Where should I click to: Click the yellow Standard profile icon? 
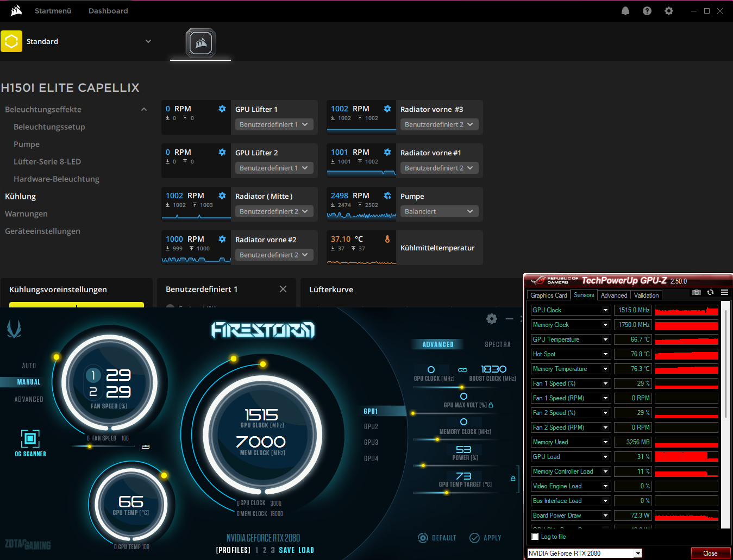[11, 41]
